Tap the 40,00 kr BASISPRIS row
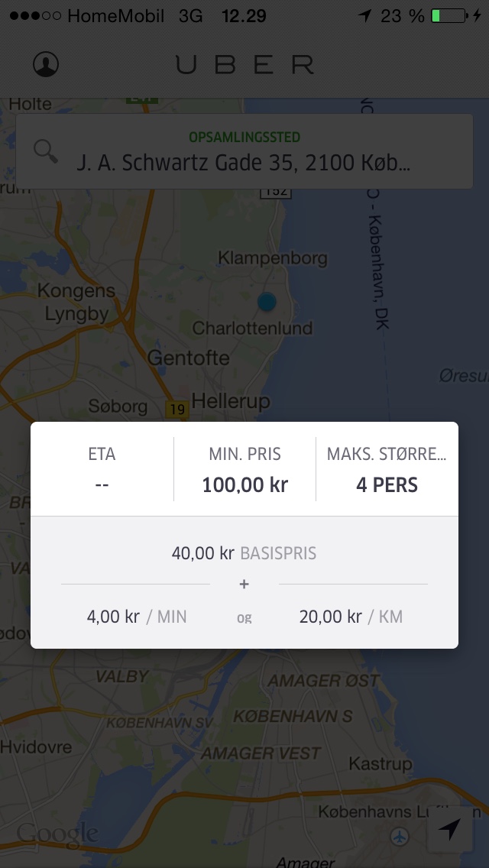Viewport: 489px width, 868px height. [x=244, y=553]
